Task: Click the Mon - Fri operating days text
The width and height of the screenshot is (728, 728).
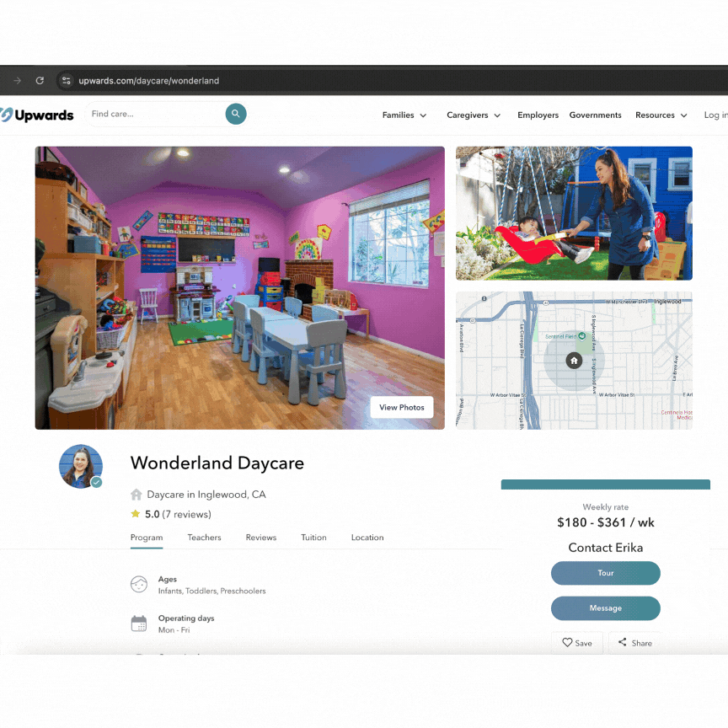Action: [x=174, y=630]
